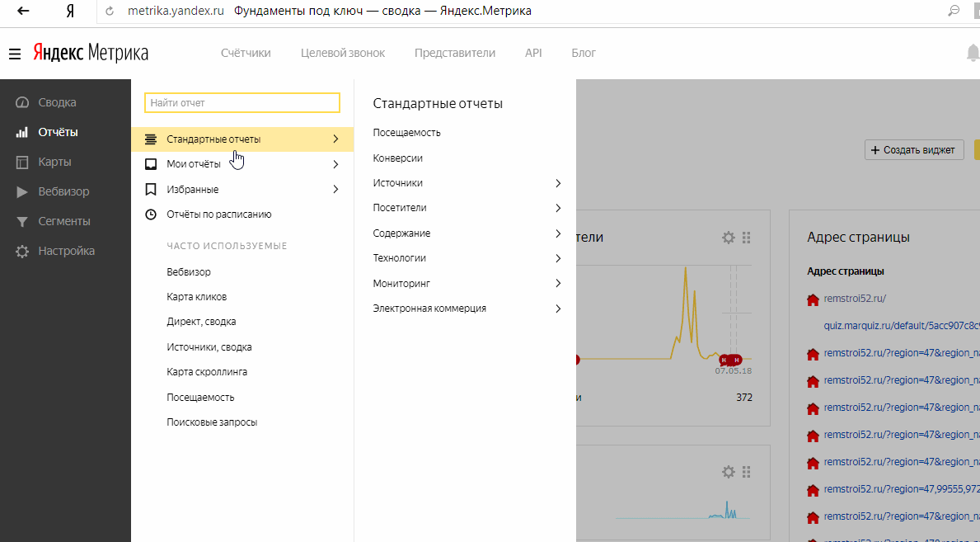This screenshot has height=542, width=980.
Task: Open the Счётчики top navigation tab
Action: pyautogui.click(x=246, y=53)
